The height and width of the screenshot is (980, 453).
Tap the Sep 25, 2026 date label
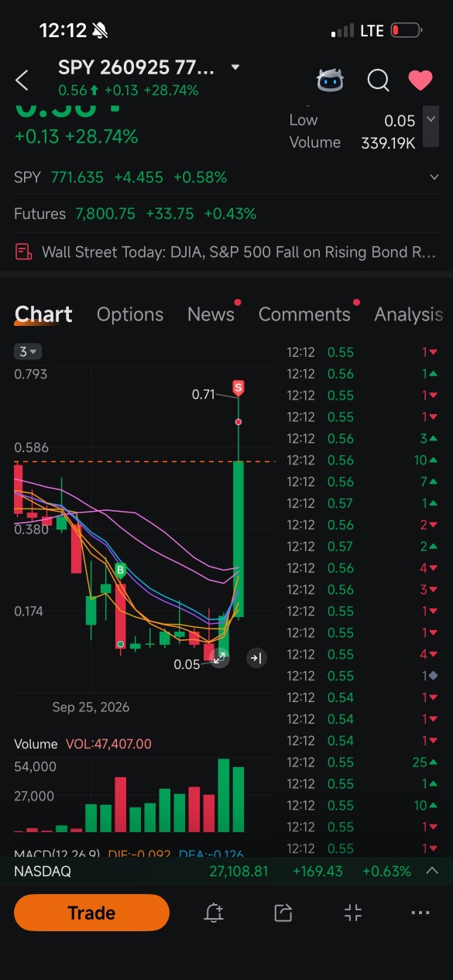(91, 707)
